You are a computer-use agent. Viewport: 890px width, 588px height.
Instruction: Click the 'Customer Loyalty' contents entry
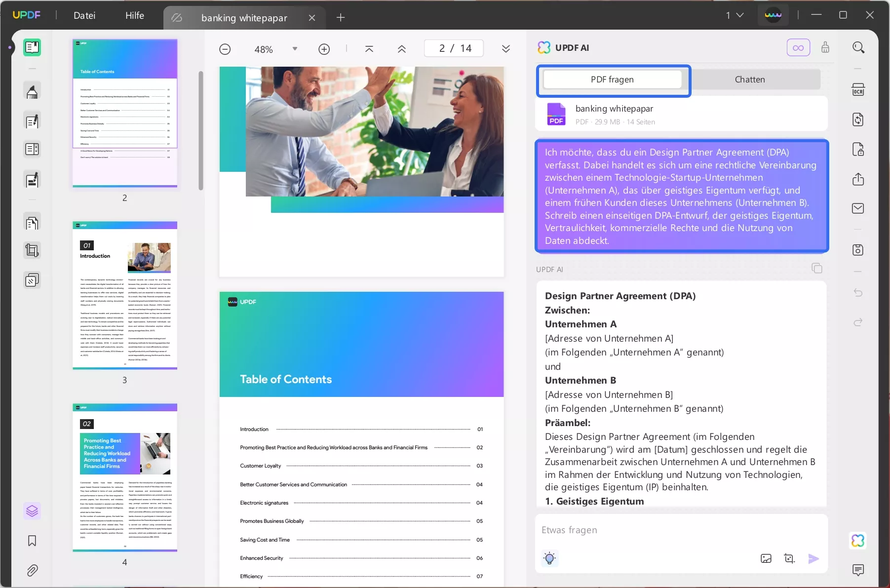coord(361,466)
